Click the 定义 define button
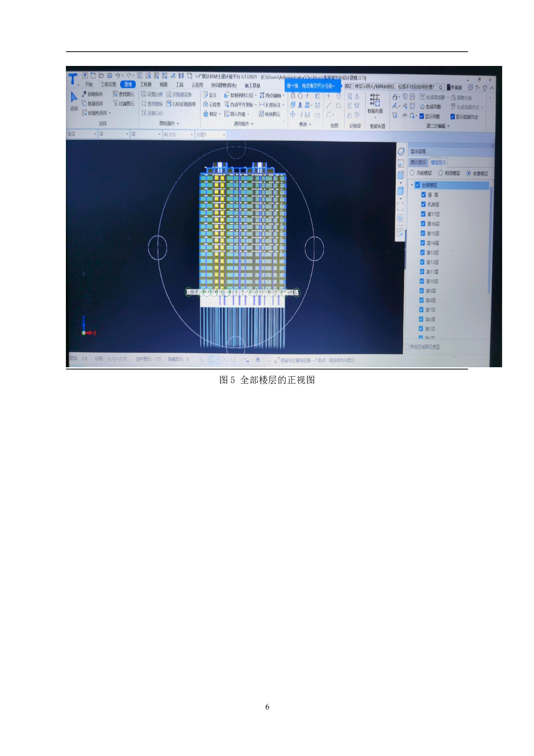This screenshot has width=534, height=756. pos(210,95)
